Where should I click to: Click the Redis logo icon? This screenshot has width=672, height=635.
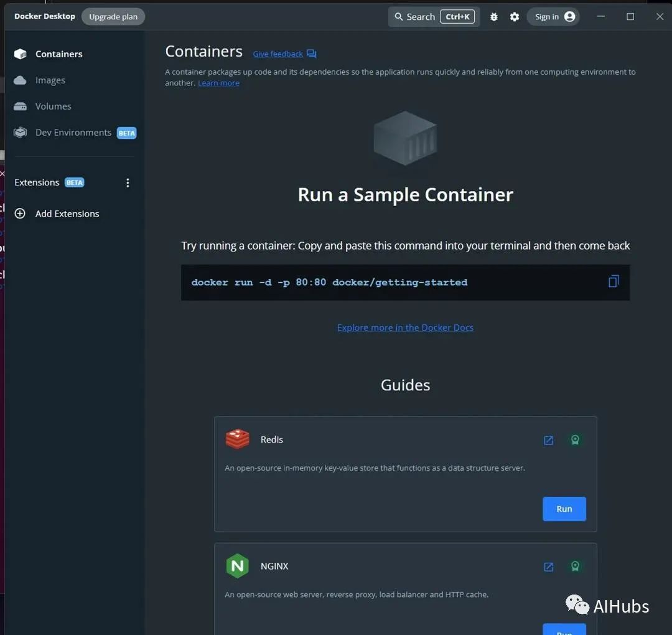click(238, 440)
